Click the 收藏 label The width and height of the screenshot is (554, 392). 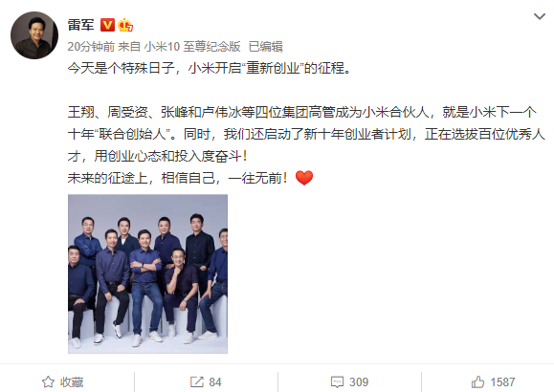tap(72, 382)
